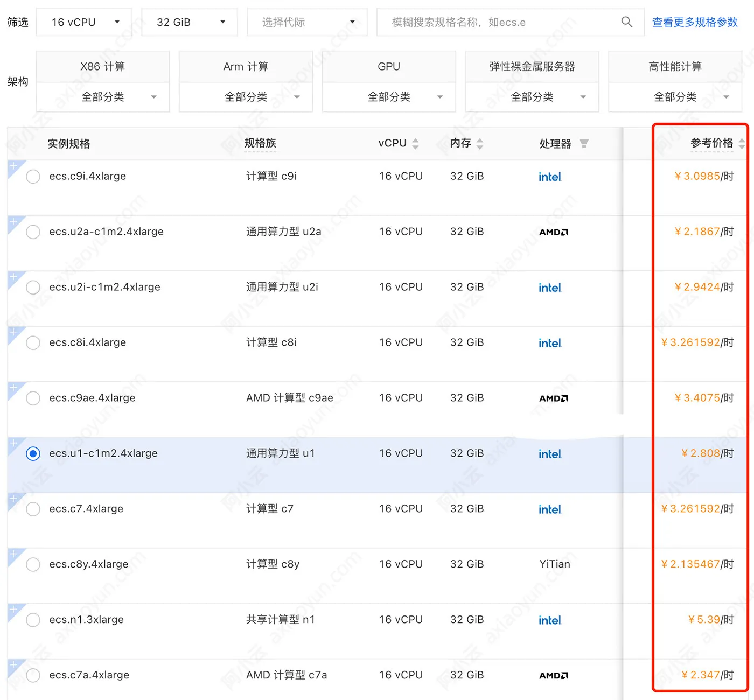The width and height of the screenshot is (754, 700).
Task: Sort by 参考价格 column arrows
Action: pyautogui.click(x=742, y=144)
